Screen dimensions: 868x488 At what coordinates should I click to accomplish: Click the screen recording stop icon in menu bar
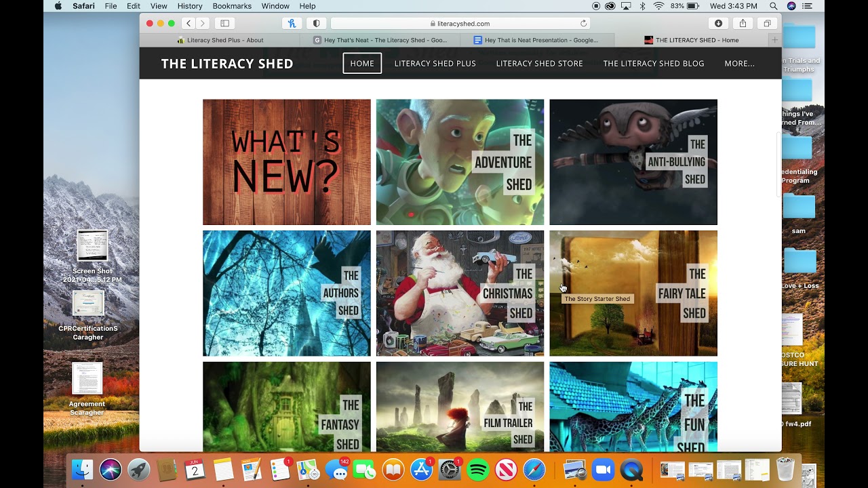tap(596, 6)
